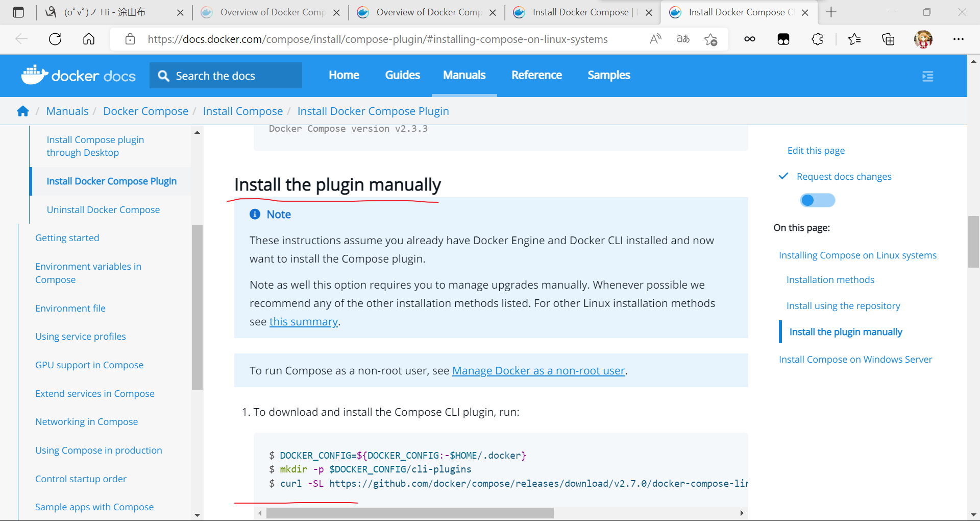The image size is (980, 521).
Task: Click the user profile avatar
Action: point(923,39)
